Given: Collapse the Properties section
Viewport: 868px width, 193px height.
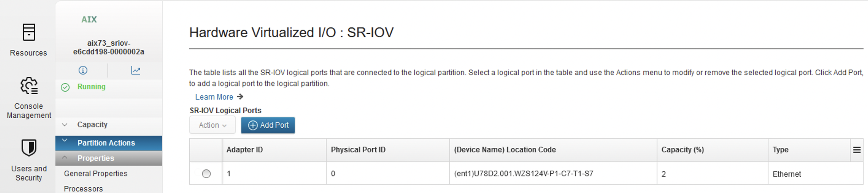Looking at the screenshot, I should [x=109, y=158].
